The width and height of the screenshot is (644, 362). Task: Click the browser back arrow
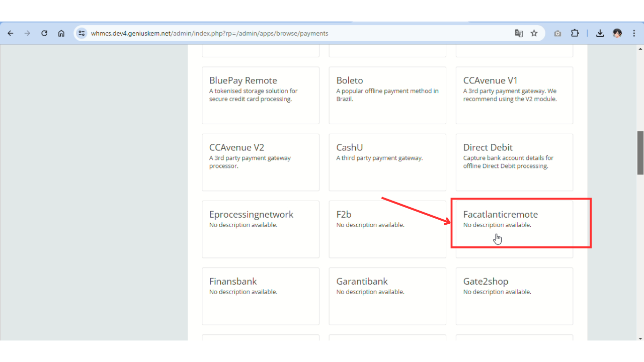click(x=11, y=33)
